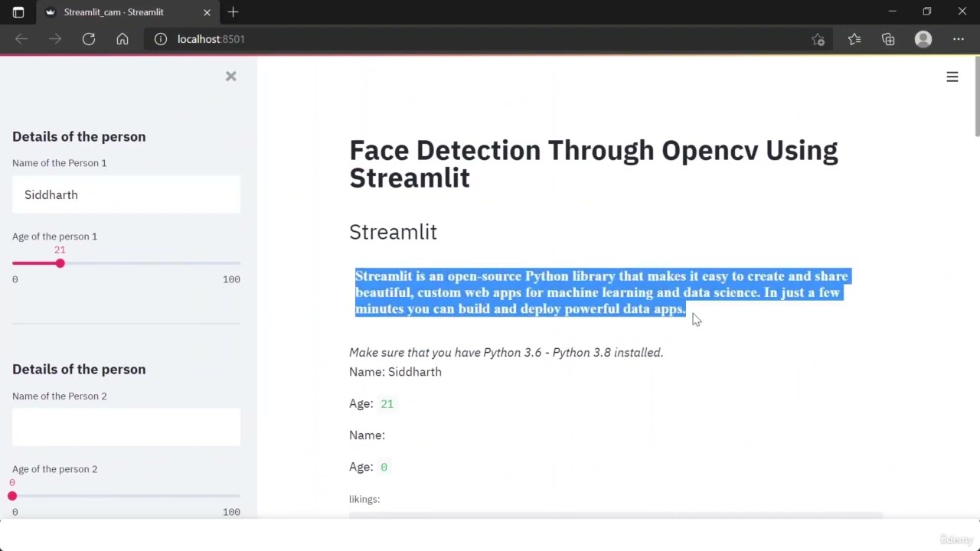Edit Name of the Person 1 field
This screenshot has width=980, height=551.
(126, 194)
